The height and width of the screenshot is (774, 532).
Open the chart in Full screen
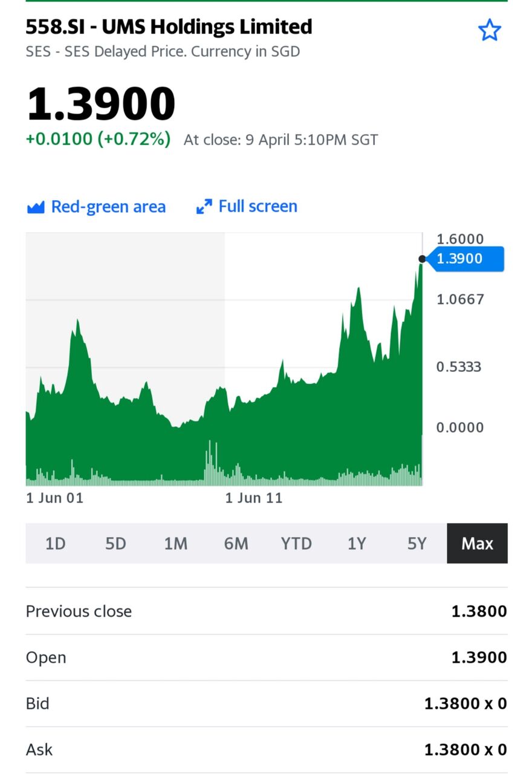coord(247,207)
